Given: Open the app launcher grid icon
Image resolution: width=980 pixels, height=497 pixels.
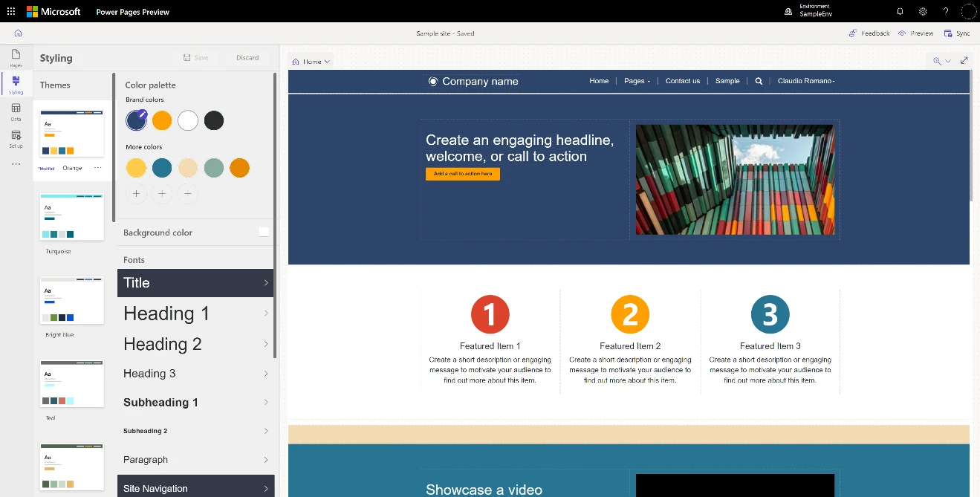Looking at the screenshot, I should (x=10, y=11).
